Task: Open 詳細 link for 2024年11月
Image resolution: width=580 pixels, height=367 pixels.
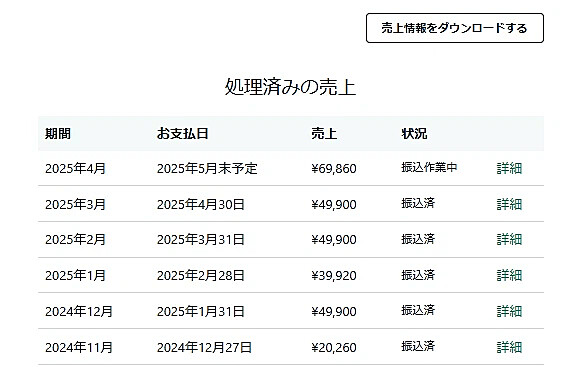Action: (x=509, y=347)
